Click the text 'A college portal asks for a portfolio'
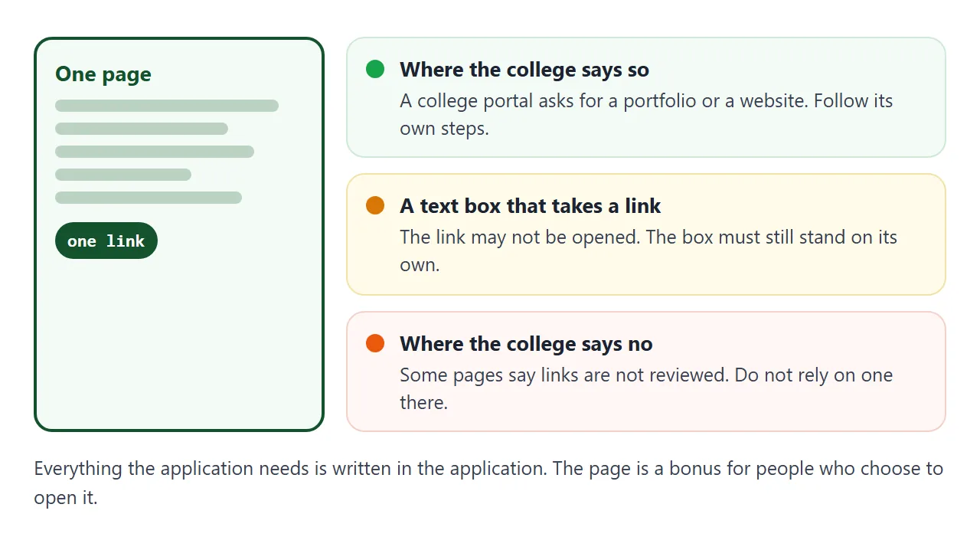 (x=548, y=101)
